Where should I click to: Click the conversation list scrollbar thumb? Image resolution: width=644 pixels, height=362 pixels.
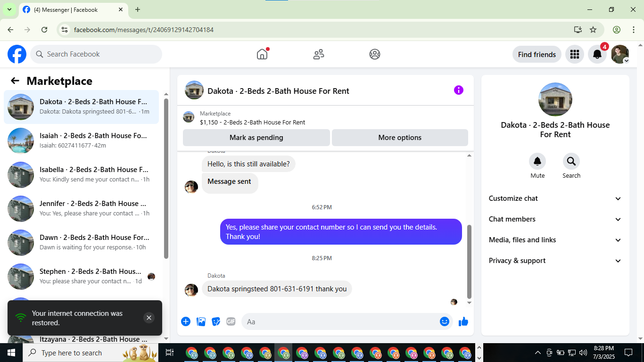pyautogui.click(x=166, y=178)
